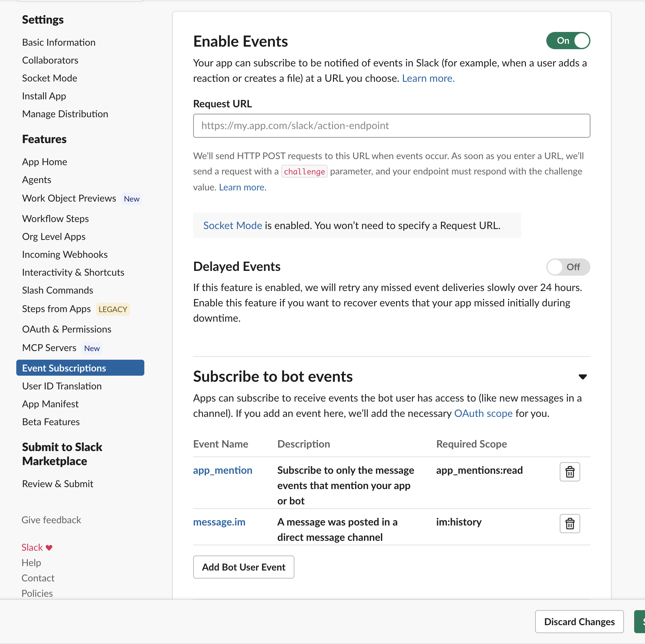Select Incoming Webhooks

65,255
